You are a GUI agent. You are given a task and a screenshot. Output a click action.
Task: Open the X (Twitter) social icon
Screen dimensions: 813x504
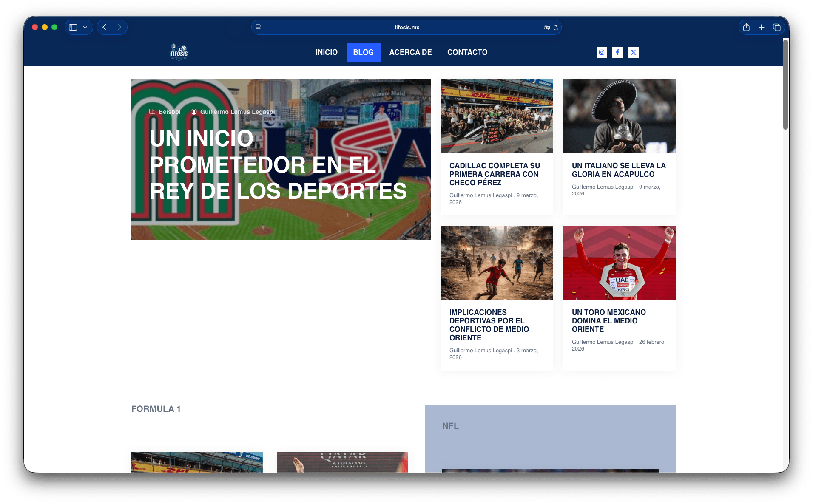633,52
